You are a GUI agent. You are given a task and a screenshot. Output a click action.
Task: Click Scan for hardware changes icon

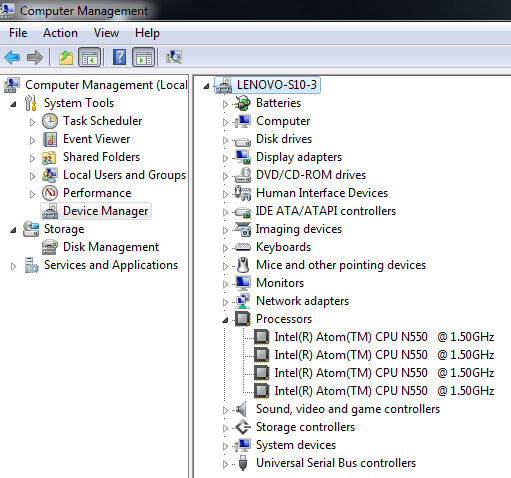tap(174, 57)
